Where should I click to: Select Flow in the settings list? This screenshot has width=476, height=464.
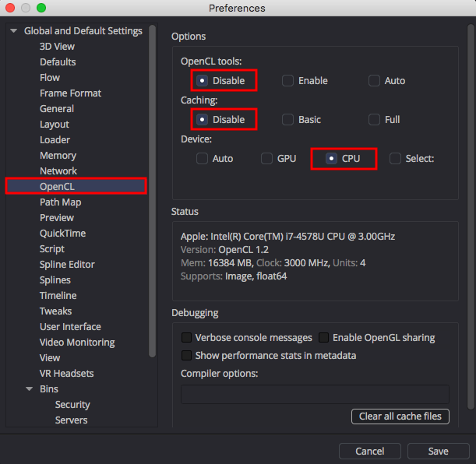pyautogui.click(x=50, y=78)
